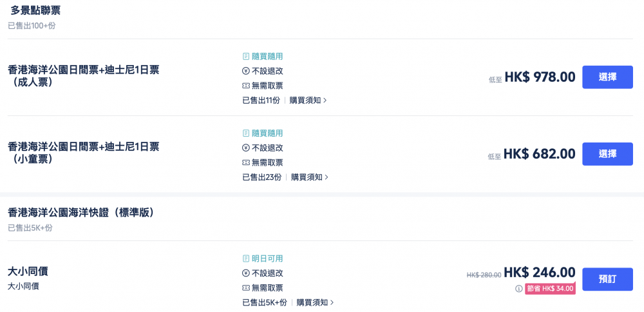Click yen icon beside 不設退改 in 大小同價 row
Image resolution: width=644 pixels, height=312 pixels.
coord(246,273)
